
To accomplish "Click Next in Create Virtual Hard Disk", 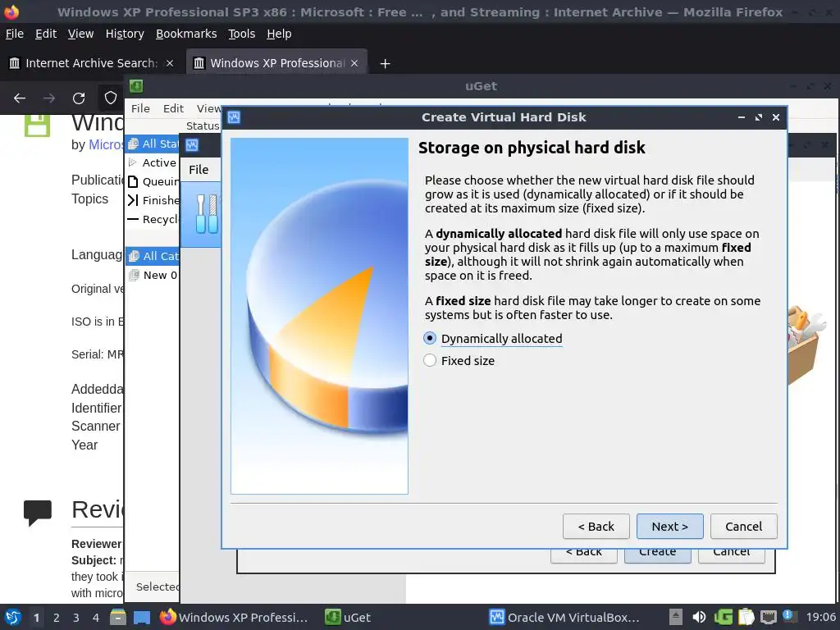I will (669, 527).
